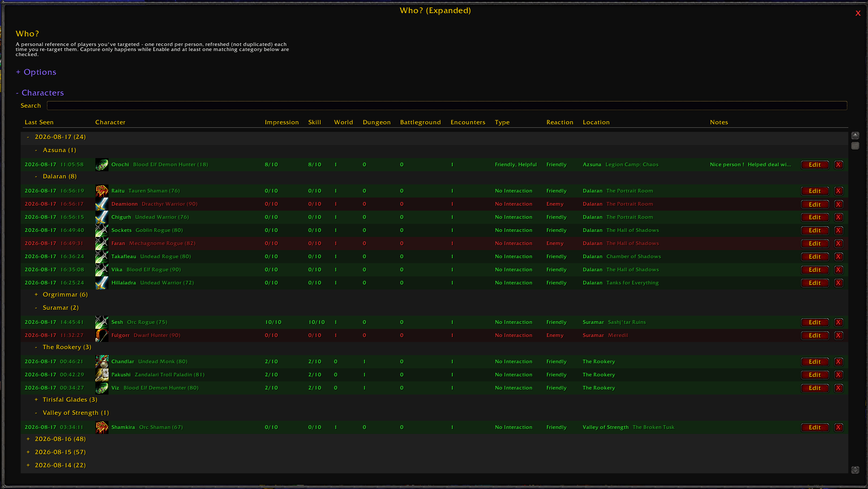Sort by Location column header
Viewport: 868px width, 489px height.
tap(596, 122)
